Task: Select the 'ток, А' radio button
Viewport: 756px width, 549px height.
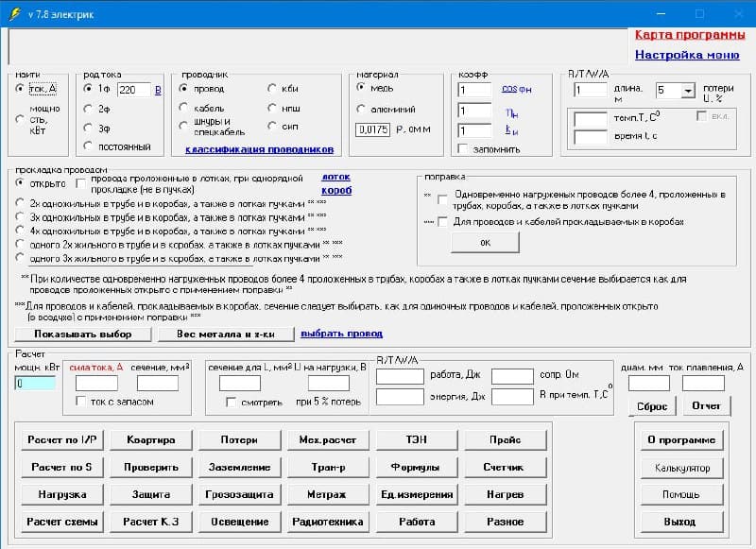Action: coord(20,89)
